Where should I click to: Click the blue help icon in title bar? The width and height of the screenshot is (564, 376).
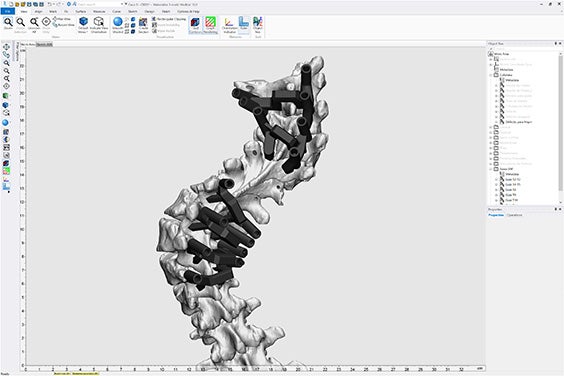(69, 4)
